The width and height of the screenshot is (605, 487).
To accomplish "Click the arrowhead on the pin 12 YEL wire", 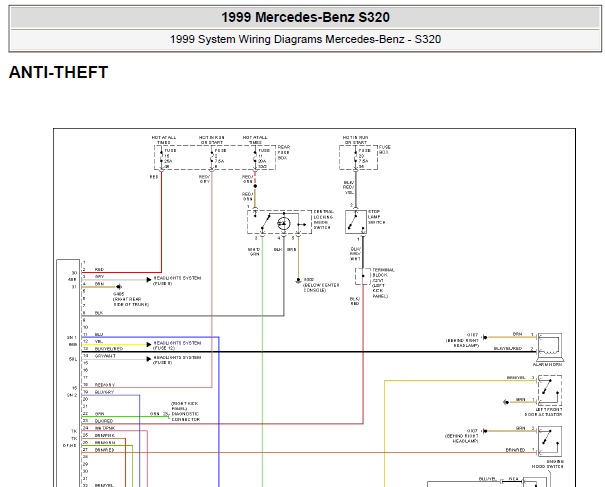I will pyautogui.click(x=149, y=344).
